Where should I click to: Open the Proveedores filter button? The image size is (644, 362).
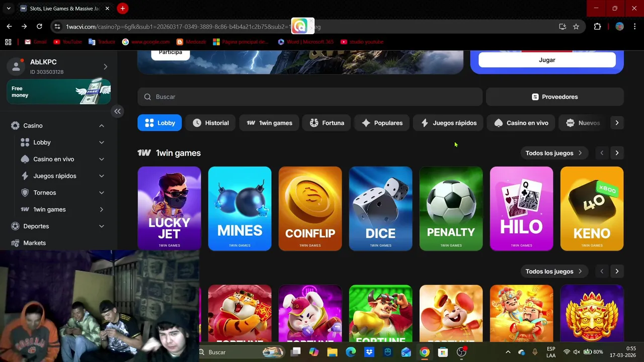coord(555,97)
